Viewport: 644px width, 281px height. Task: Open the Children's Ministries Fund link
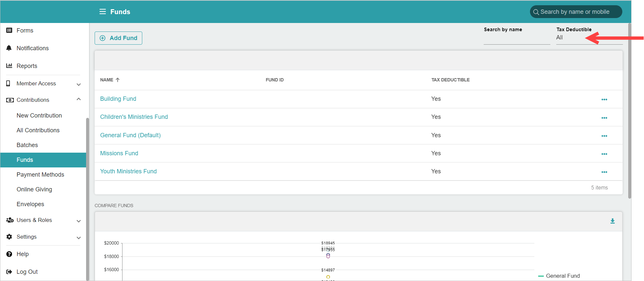[x=134, y=117]
